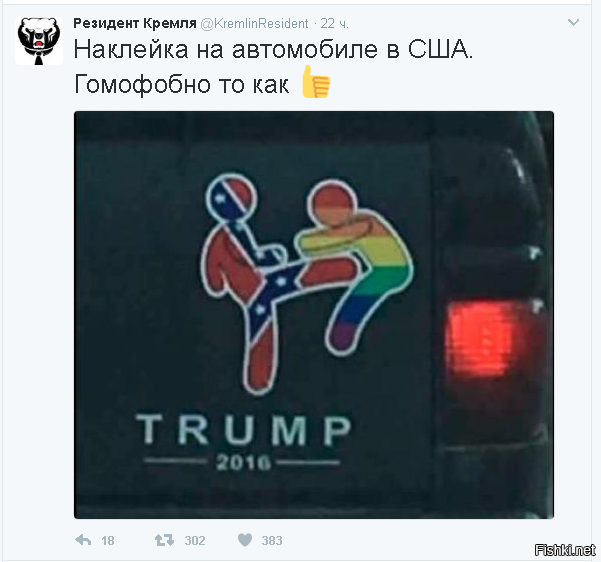Viewport: 601px width, 562px height.
Task: Open the @KremlinResident handle link
Action: pyautogui.click(x=255, y=23)
